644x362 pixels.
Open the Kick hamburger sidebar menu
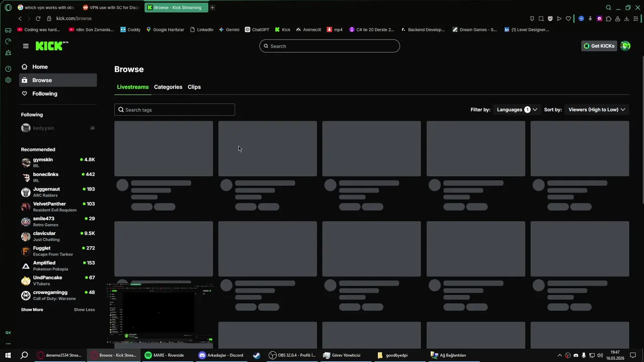click(x=26, y=46)
